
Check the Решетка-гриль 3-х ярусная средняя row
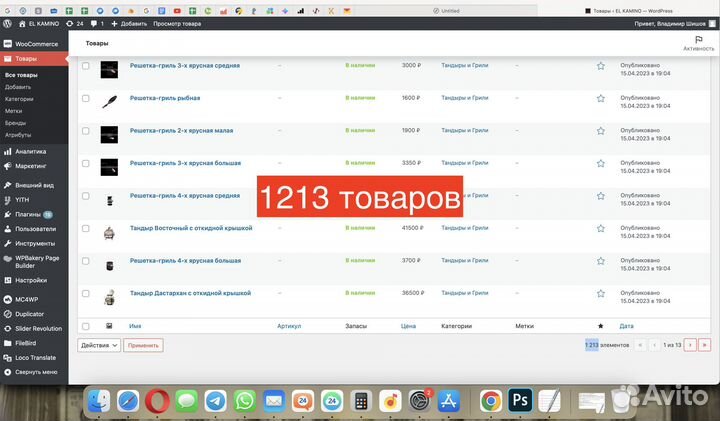86,66
